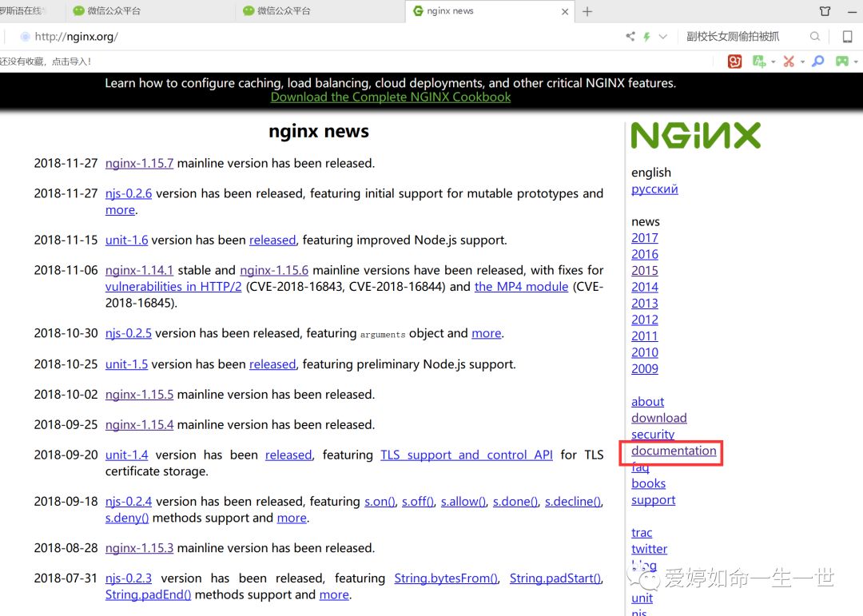Open the unit-1.6 link
863x616 pixels.
pos(126,240)
